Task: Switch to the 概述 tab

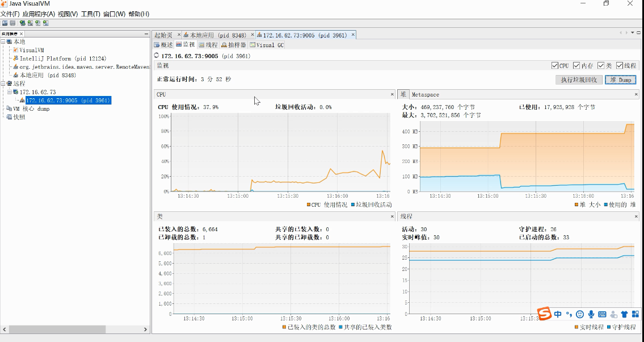Action: click(163, 45)
